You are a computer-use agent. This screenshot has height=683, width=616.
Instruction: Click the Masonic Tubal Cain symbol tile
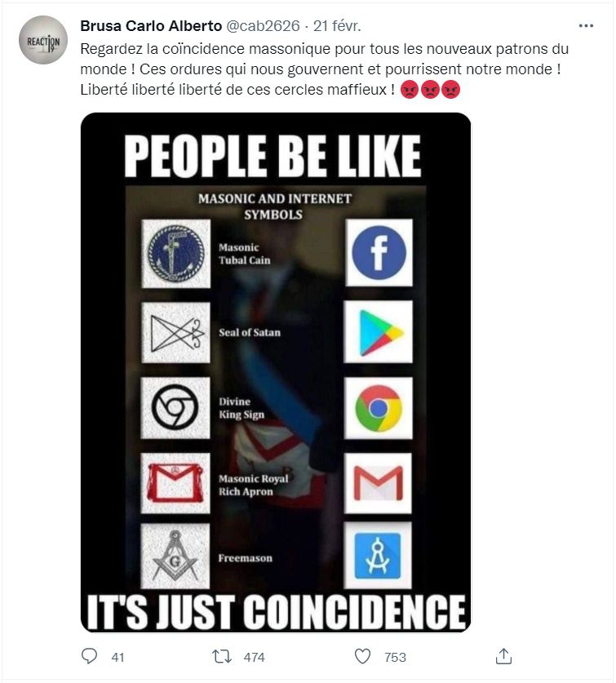tap(176, 254)
